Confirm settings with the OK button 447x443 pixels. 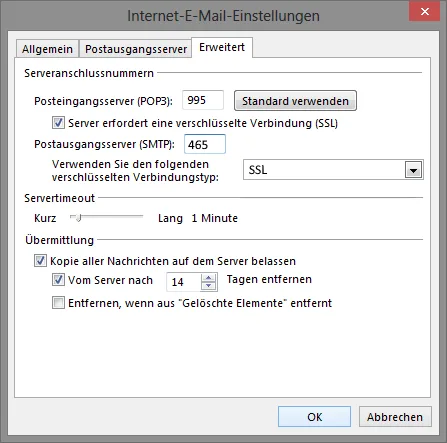click(314, 416)
